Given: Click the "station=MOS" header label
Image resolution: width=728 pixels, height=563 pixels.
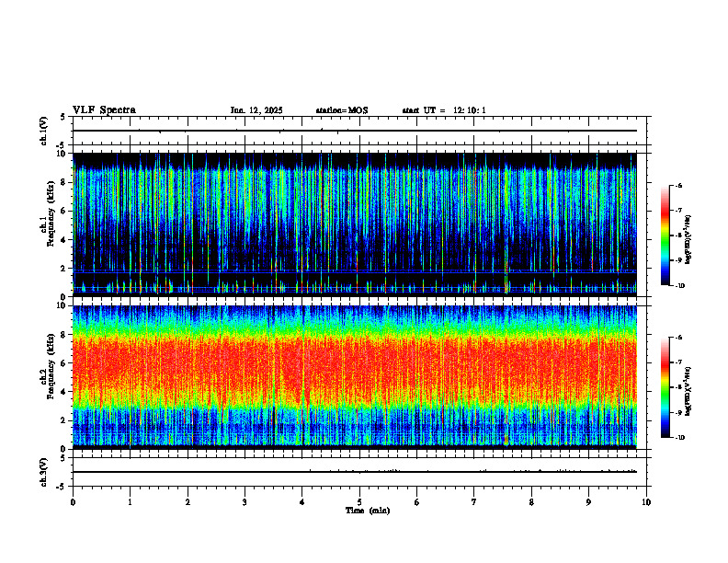Looking at the screenshot, I should (x=342, y=110).
